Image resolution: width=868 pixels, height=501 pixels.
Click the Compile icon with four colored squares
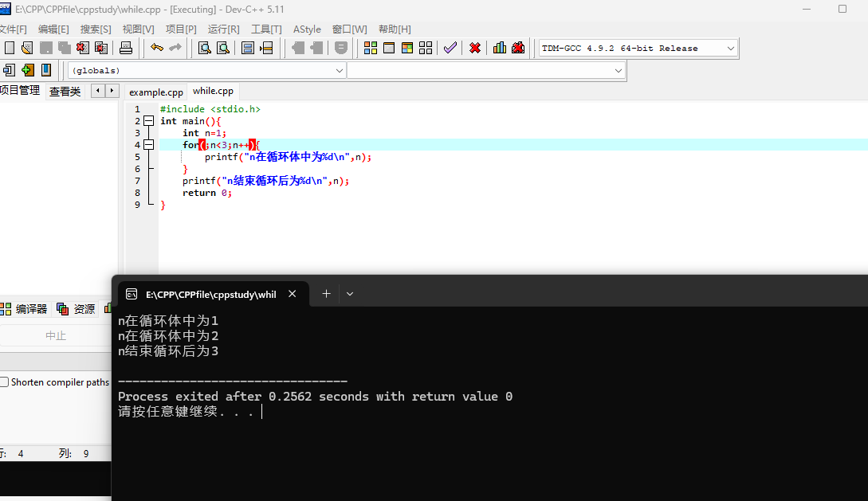[x=371, y=48]
